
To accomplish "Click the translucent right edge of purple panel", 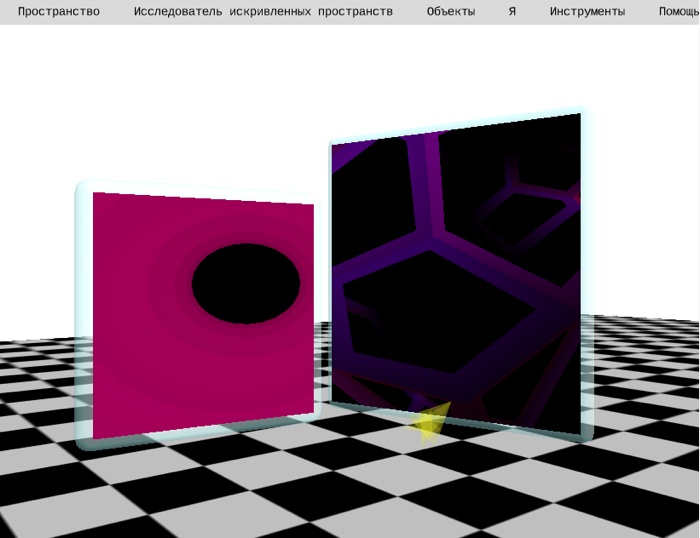I will 586,270.
